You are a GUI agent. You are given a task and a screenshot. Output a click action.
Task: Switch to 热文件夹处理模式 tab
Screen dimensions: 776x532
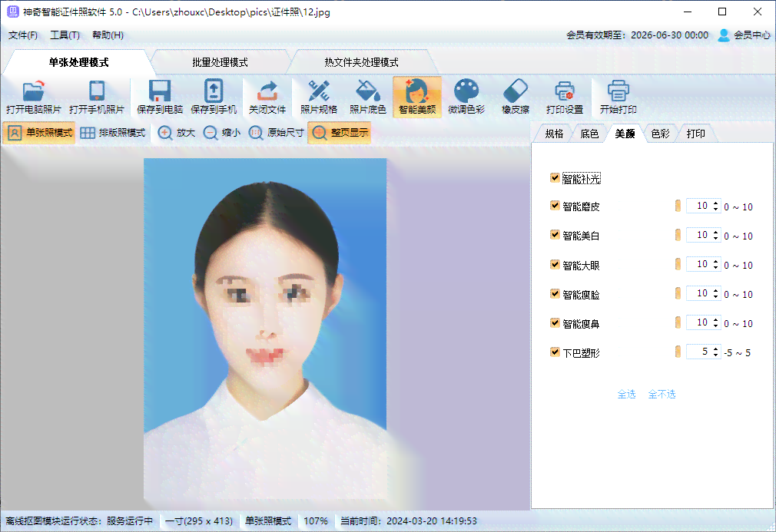(361, 62)
